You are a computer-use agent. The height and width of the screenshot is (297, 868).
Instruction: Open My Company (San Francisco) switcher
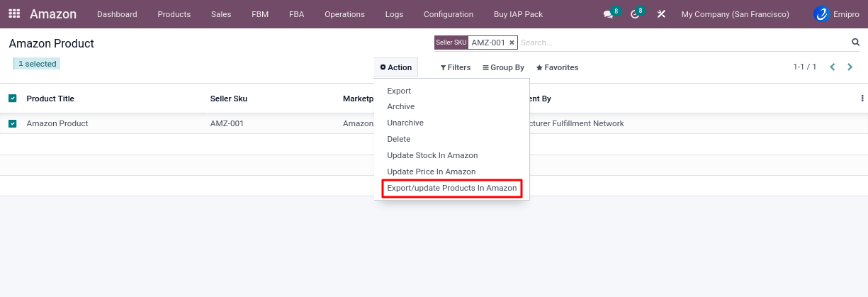735,14
